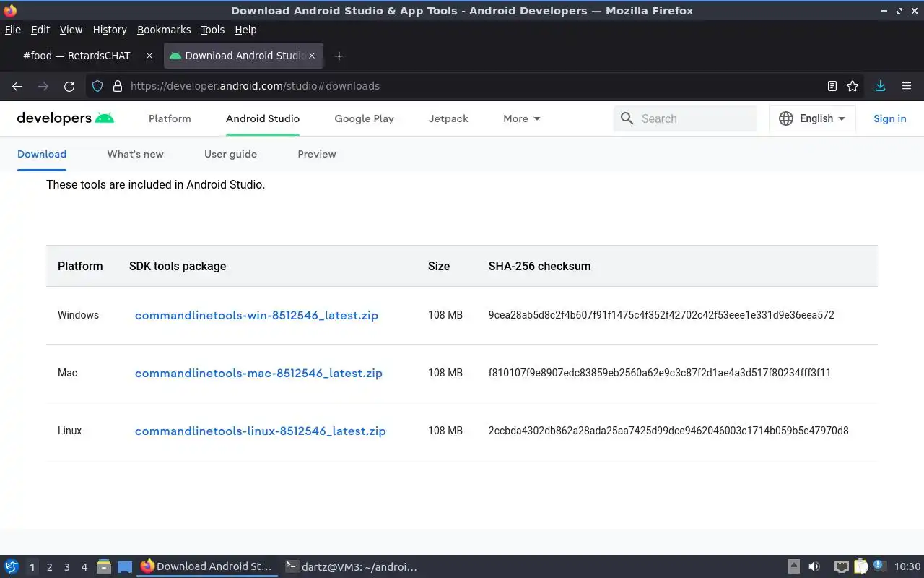Viewport: 924px width, 578px height.
Task: Switch to workspace 3
Action: (66, 567)
